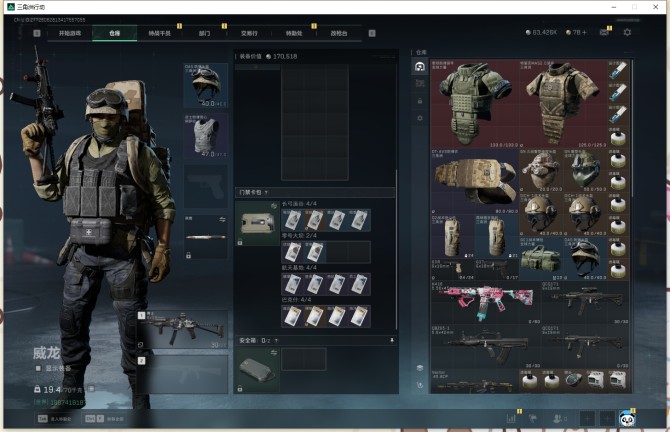Click the pin icon on 安全箱 header

391,341
